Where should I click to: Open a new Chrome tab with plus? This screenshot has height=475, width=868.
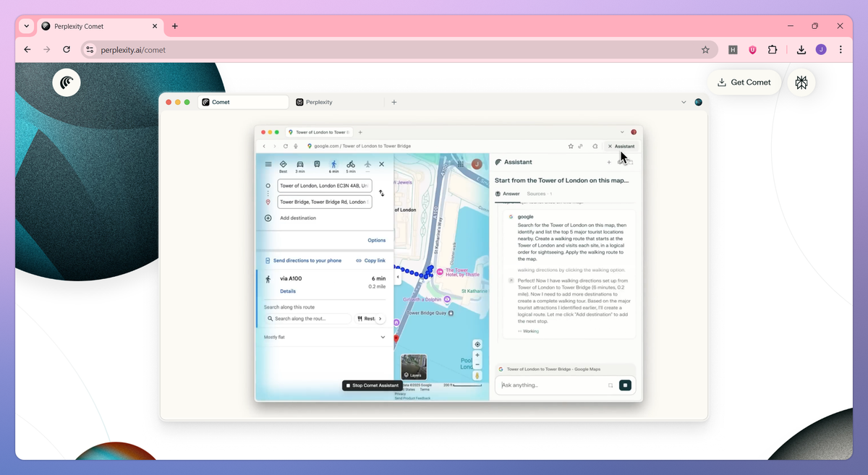pyautogui.click(x=175, y=26)
